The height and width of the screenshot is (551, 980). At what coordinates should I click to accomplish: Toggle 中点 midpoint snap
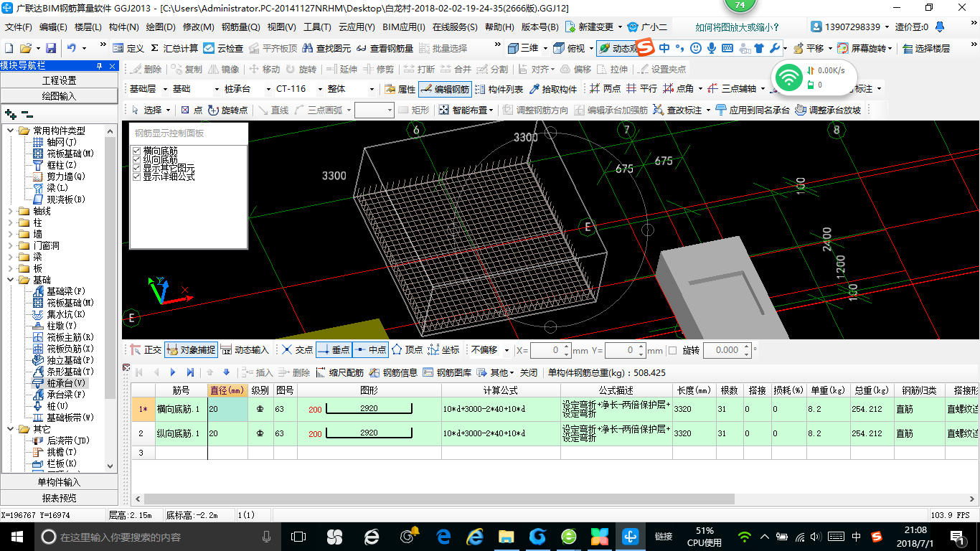point(370,350)
